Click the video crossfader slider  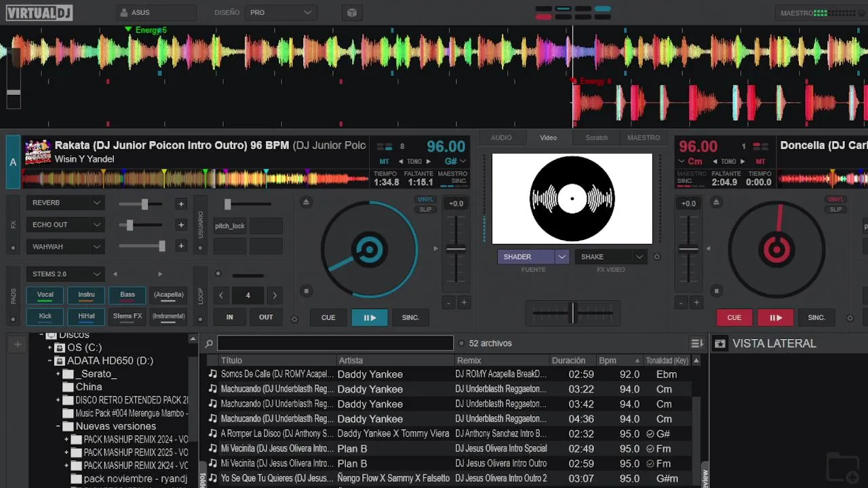tap(572, 313)
